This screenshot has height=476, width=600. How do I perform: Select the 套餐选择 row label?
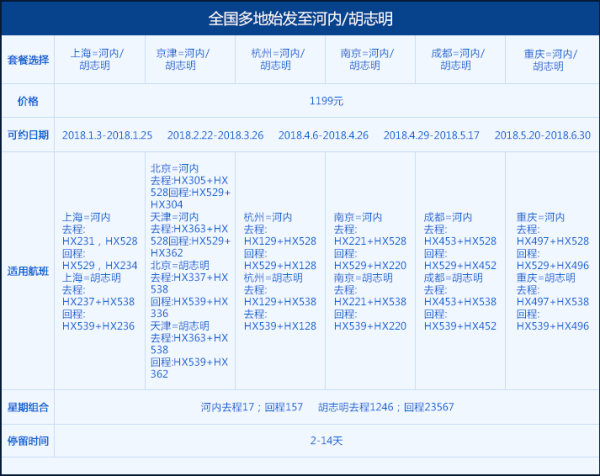28,60
